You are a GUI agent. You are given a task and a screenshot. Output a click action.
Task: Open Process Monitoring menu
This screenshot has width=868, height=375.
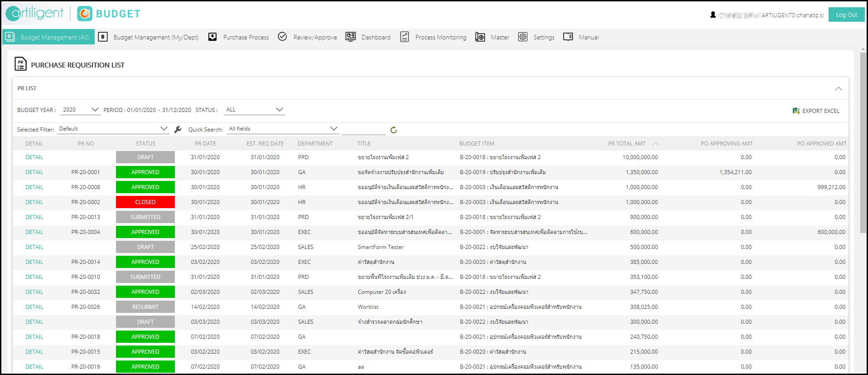pos(441,37)
